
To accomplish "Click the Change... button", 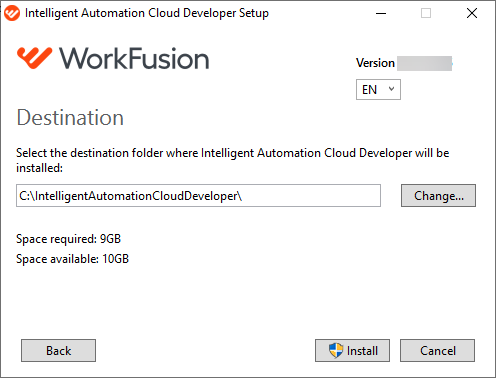I will click(438, 196).
